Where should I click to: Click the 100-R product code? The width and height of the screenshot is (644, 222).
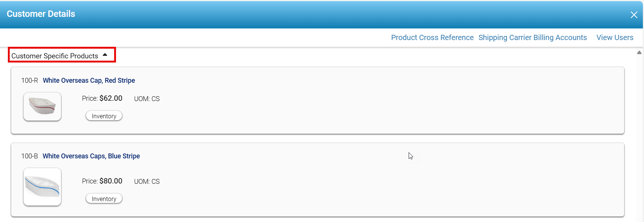[x=30, y=80]
